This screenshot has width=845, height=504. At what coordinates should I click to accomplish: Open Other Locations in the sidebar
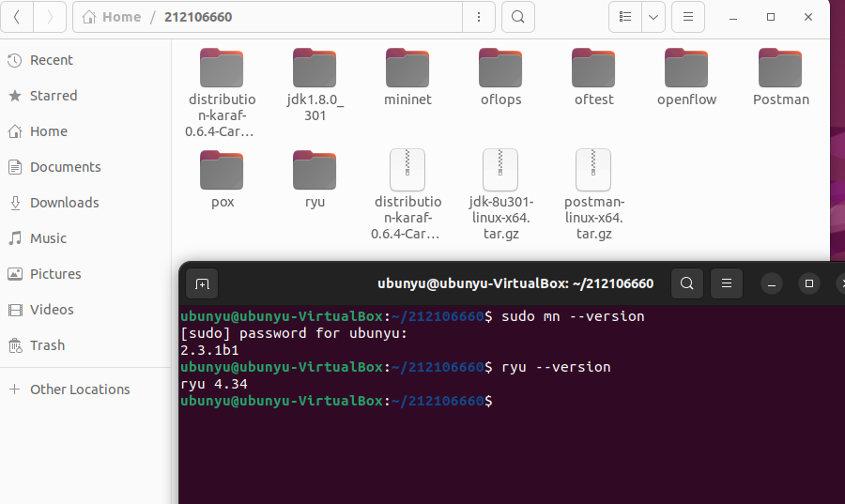[x=80, y=389]
